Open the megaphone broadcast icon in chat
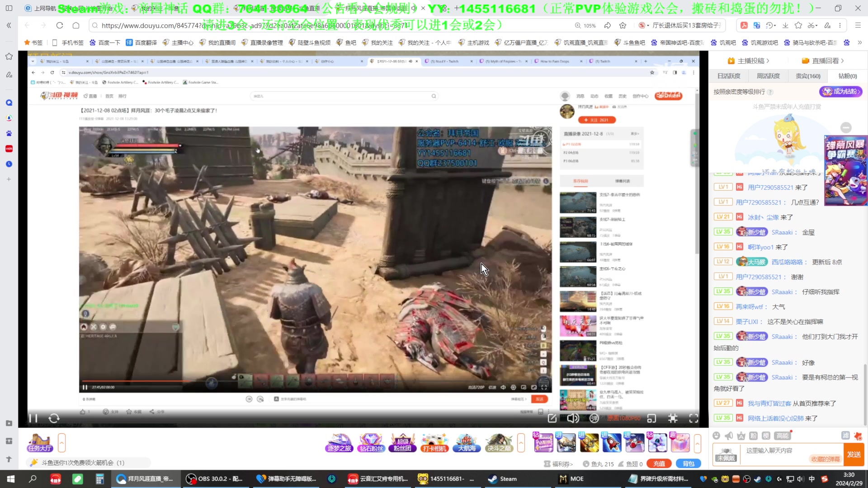The image size is (868, 488). [x=729, y=436]
